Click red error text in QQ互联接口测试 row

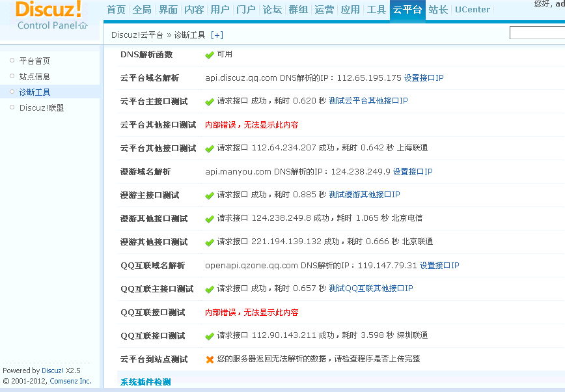[x=252, y=313]
